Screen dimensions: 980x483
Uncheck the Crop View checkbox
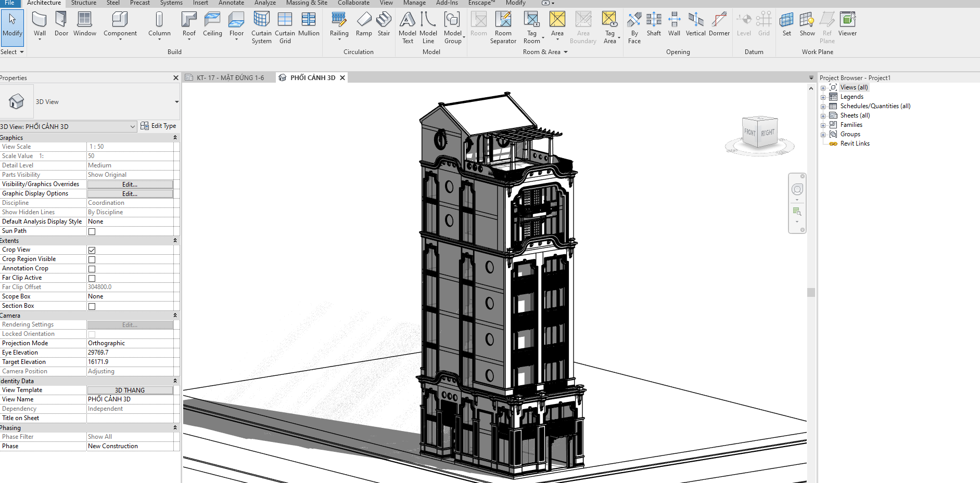point(92,250)
